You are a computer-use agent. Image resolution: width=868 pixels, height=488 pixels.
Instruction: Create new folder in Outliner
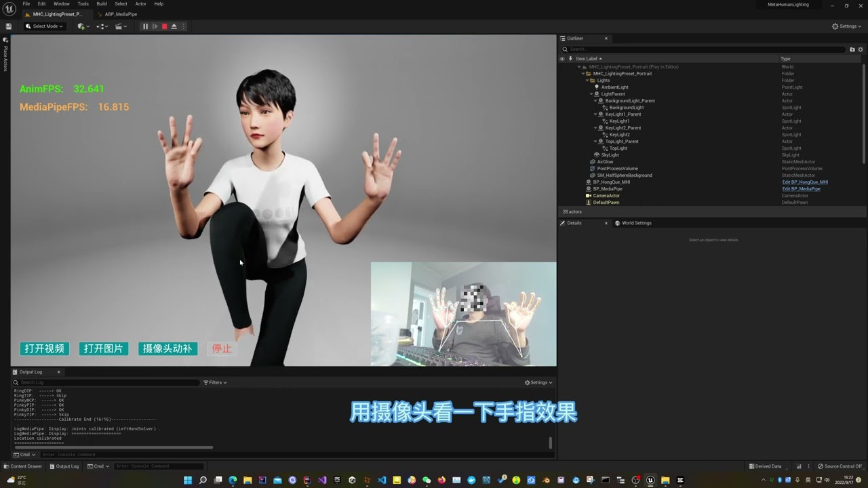(x=852, y=49)
